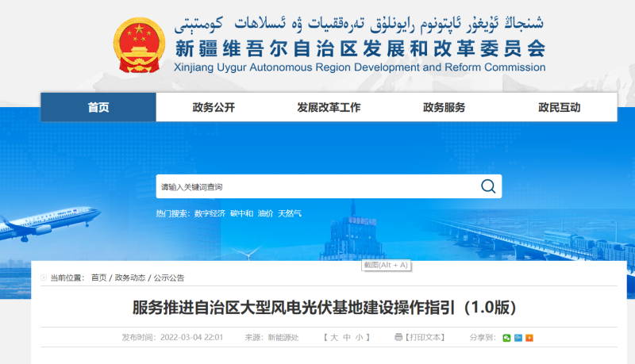
Task: Go to 发展改革工作 section
Action: [329, 108]
